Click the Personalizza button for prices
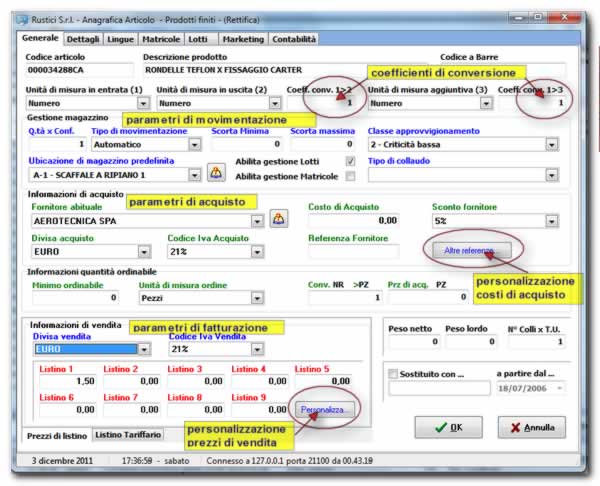 (x=322, y=408)
